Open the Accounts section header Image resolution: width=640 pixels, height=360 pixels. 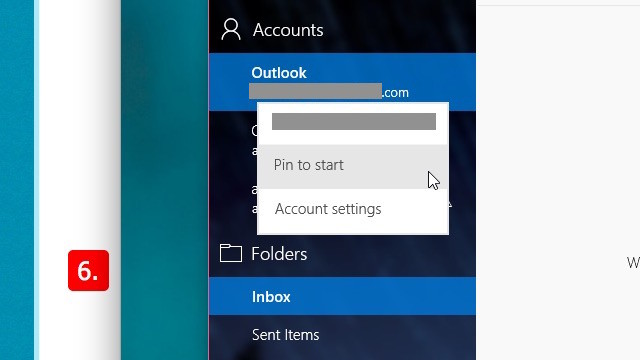(x=288, y=30)
